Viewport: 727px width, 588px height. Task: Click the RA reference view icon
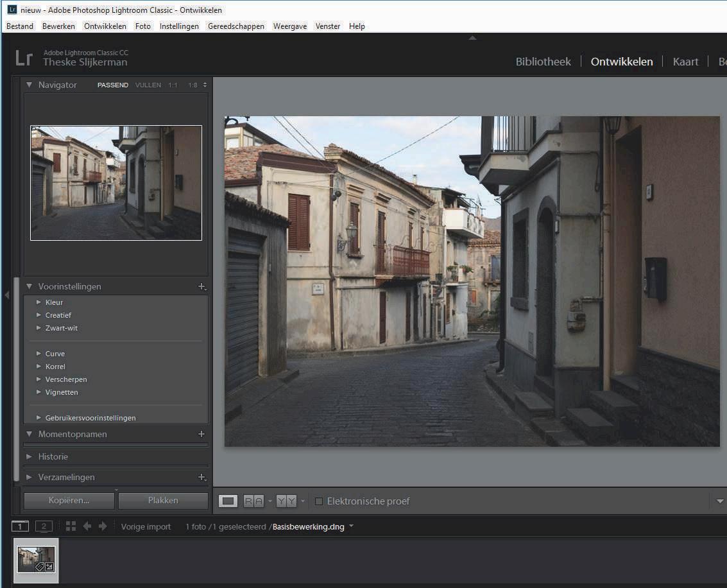click(253, 501)
